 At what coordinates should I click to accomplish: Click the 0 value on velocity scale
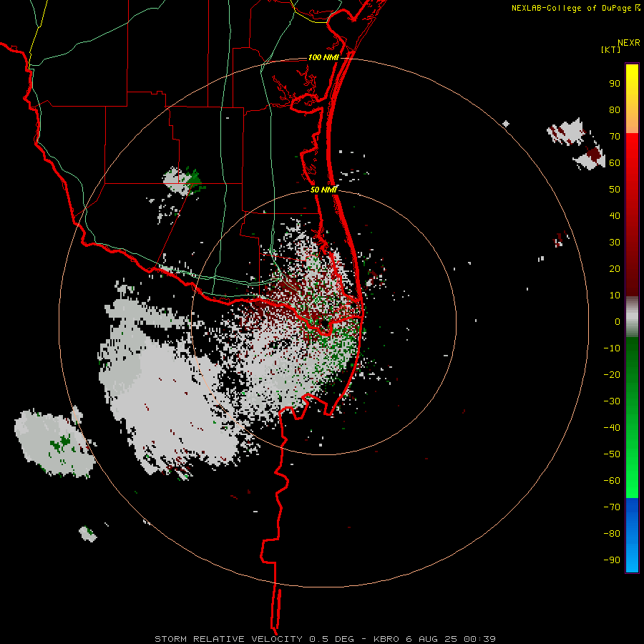pyautogui.click(x=618, y=321)
